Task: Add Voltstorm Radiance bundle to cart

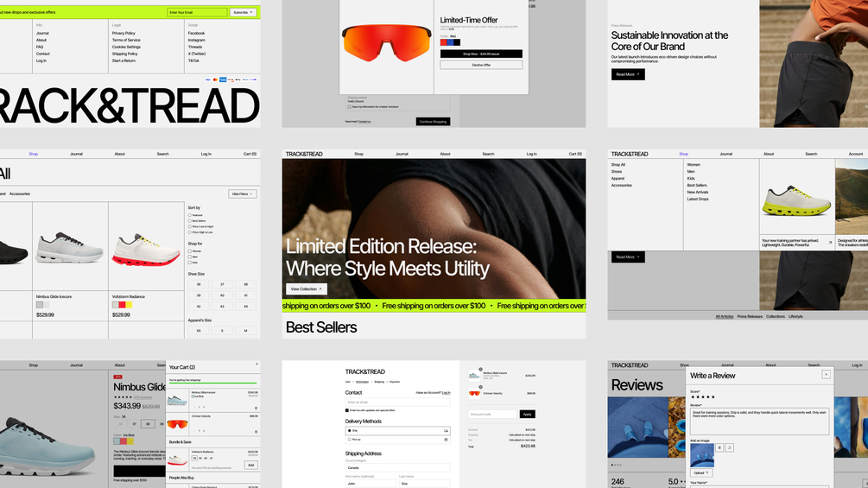Action: click(250, 465)
